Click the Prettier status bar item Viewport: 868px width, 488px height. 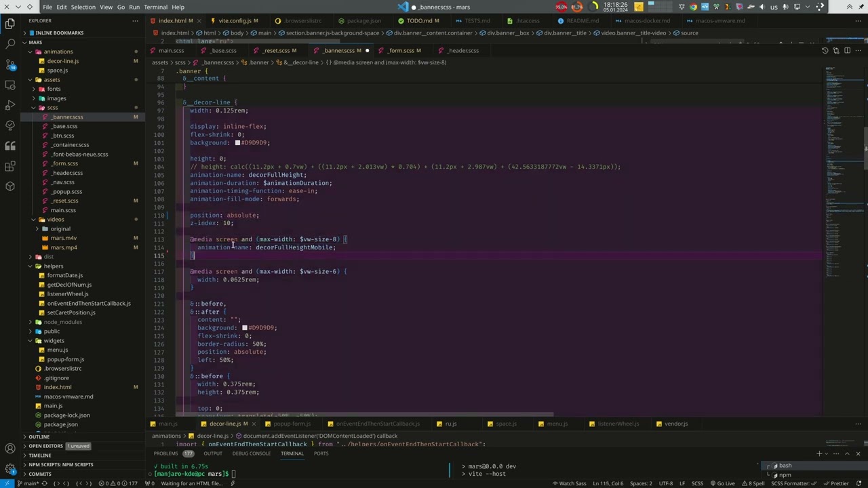pos(835,483)
